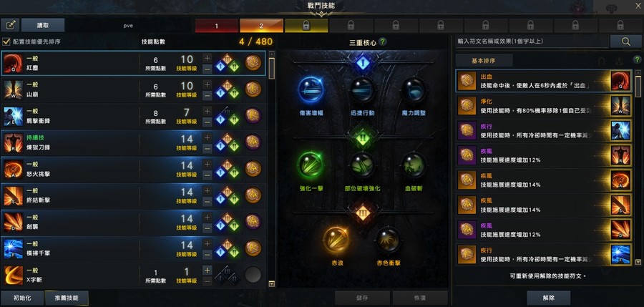
Task: Switch to preset tab 1
Action: pyautogui.click(x=217, y=26)
